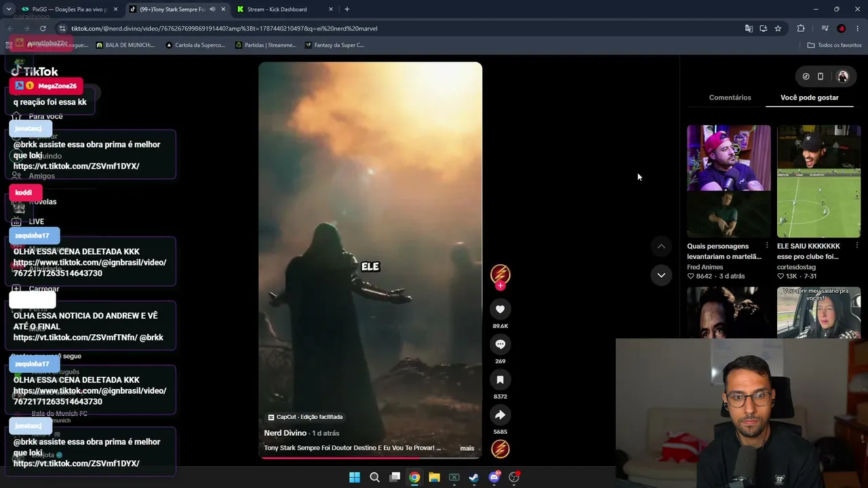Bookmark this page with the star icon

[x=778, y=28]
